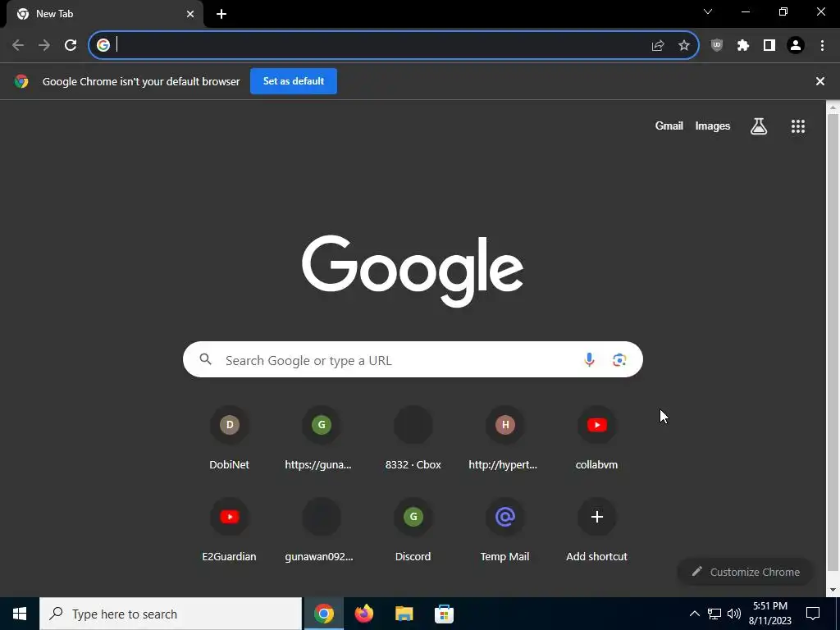Open the profile avatar menu
This screenshot has height=630, width=840.
(796, 46)
